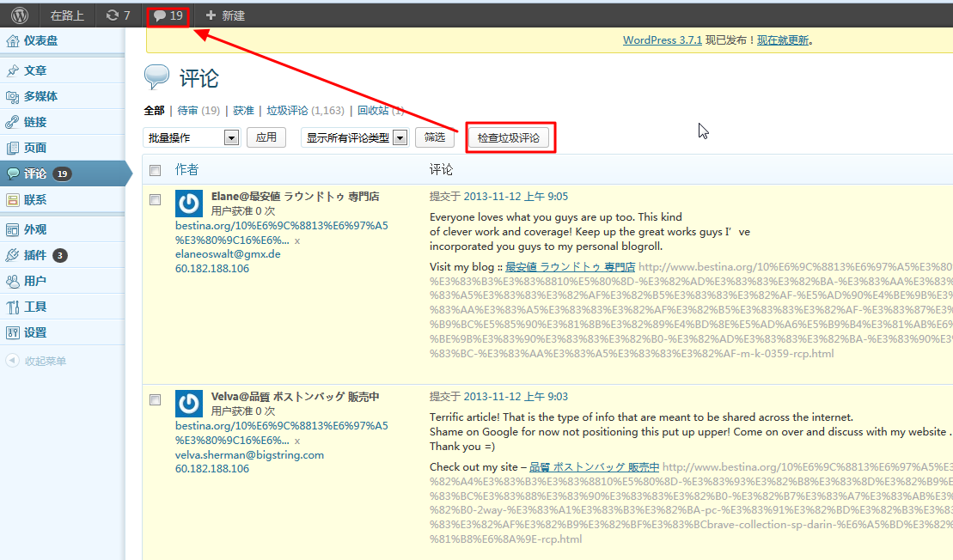
Task: Click the 筛选 filter button
Action: [x=435, y=137]
